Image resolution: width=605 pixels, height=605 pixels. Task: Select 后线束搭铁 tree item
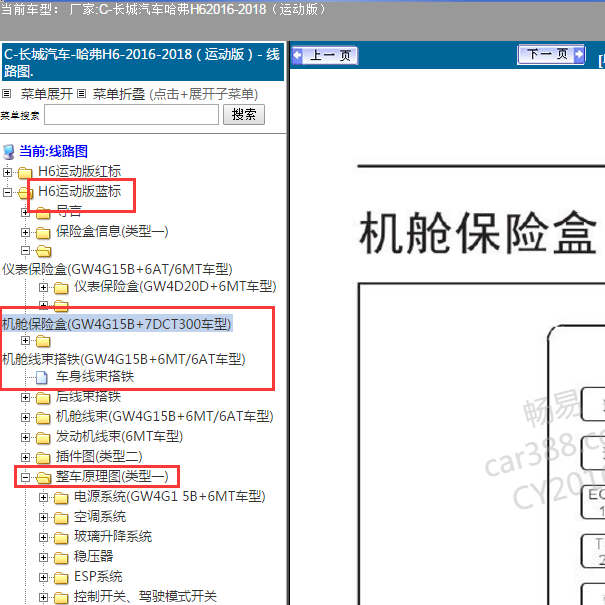coord(88,396)
